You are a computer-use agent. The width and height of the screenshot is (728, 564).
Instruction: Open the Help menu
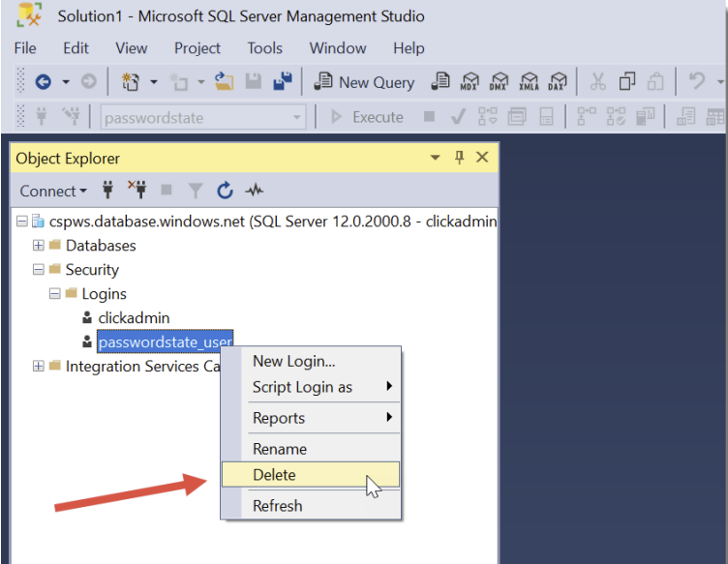pos(409,48)
